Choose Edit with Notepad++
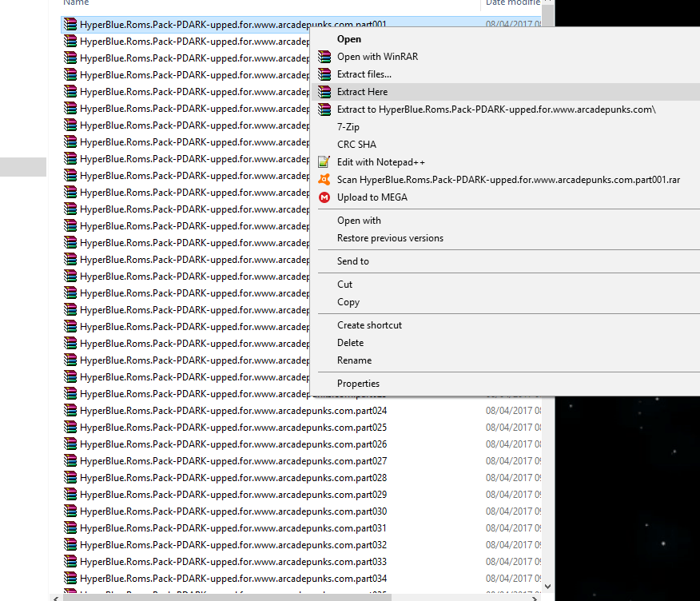The image size is (700, 601). tap(505, 162)
